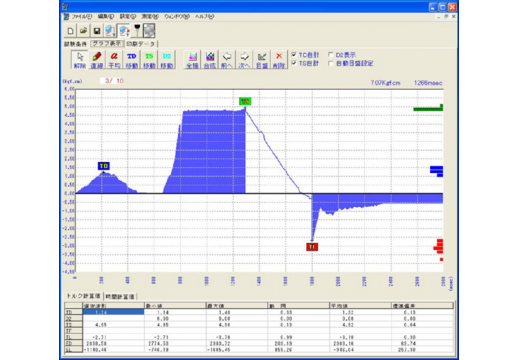Save using the floppy disk icon

click(x=97, y=31)
